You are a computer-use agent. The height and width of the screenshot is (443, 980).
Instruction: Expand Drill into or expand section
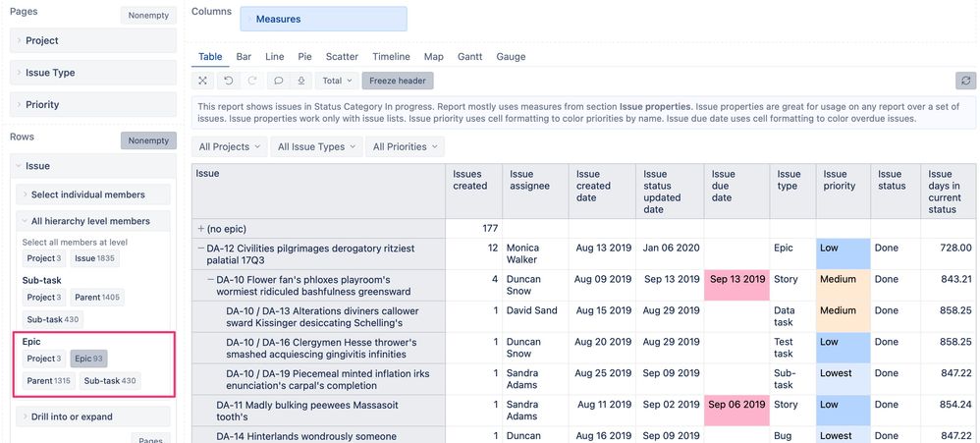[93, 416]
